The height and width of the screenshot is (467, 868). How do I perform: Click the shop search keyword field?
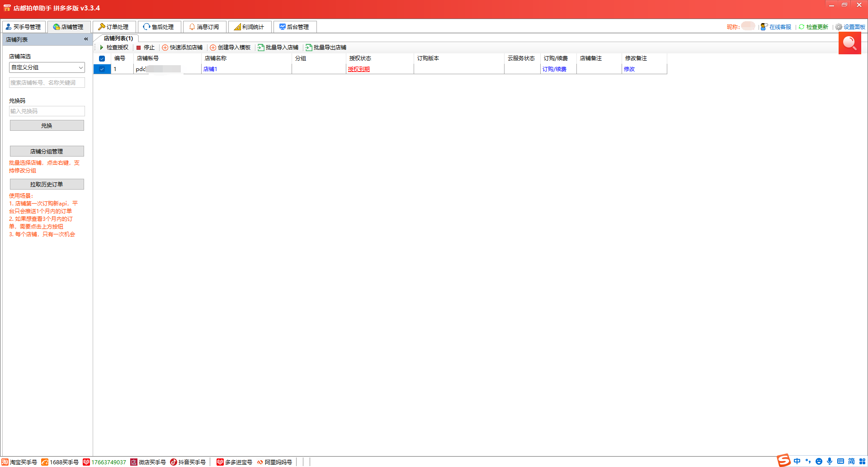point(47,83)
